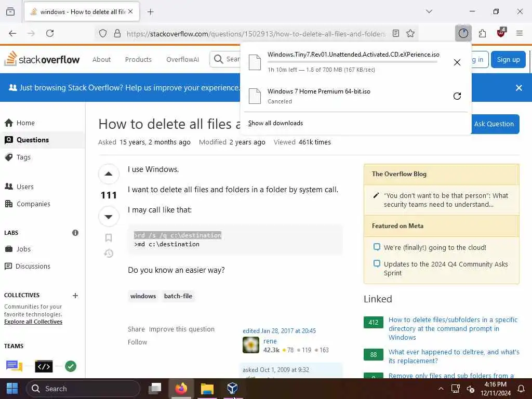The width and height of the screenshot is (532, 399).
Task: Open Explore all Collectives link
Action: click(33, 322)
